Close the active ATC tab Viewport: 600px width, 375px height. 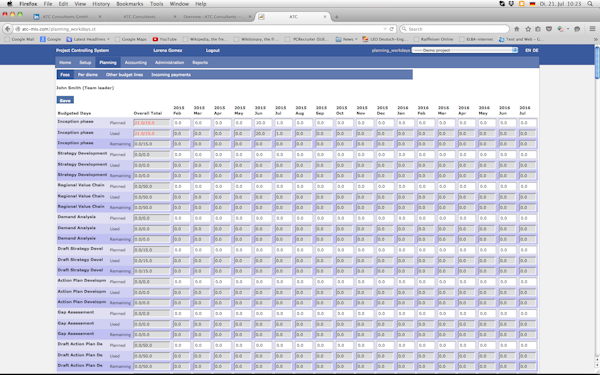coord(325,17)
